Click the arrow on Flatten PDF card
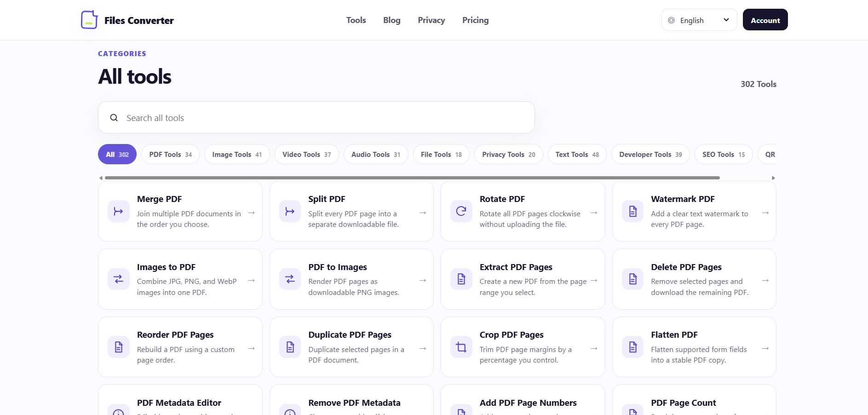The height and width of the screenshot is (415, 868). (765, 348)
